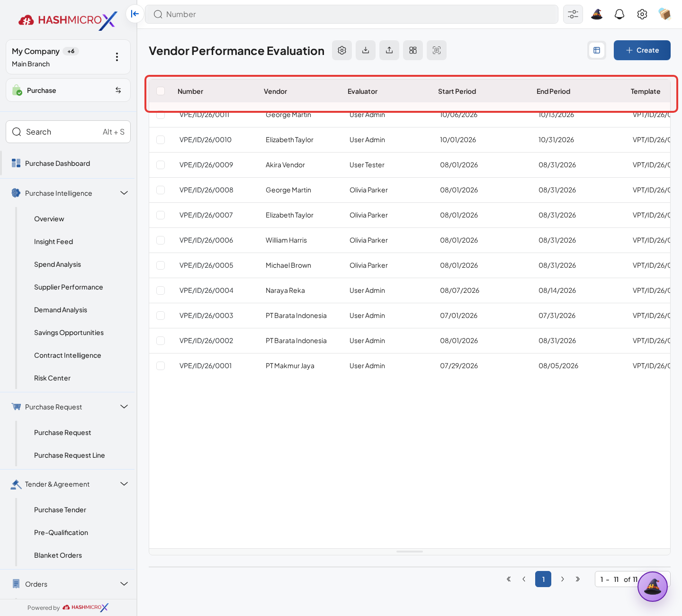Select the checkbox for VPE/ID/26/0009
Viewport: 682px width, 616px height.
[x=161, y=165]
